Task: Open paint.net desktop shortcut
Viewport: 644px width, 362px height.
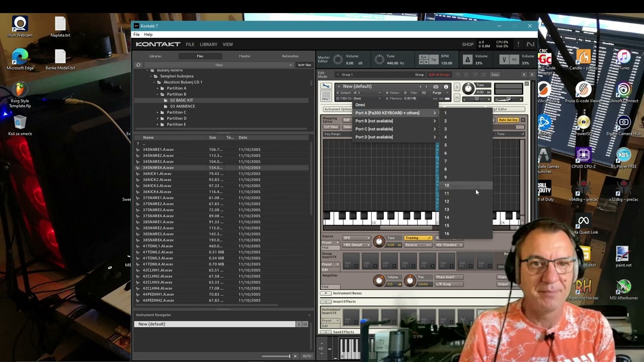Action: pos(623,256)
